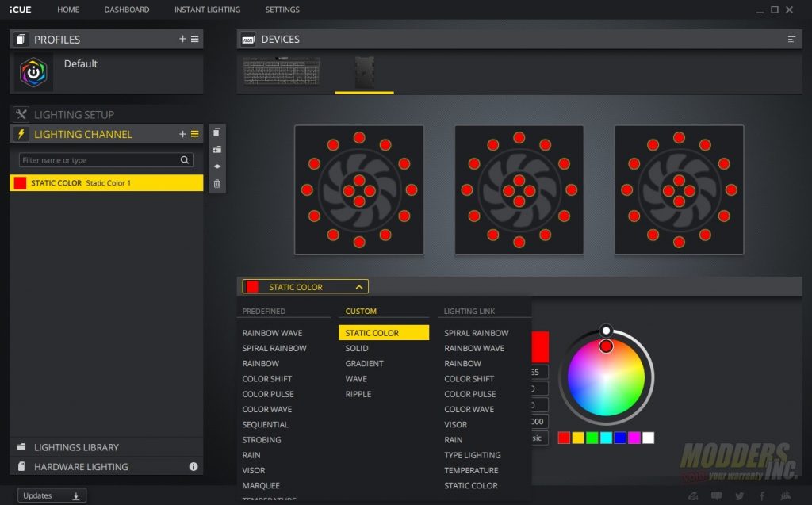The image size is (812, 505).
Task: Select the Static Color 1 effect row
Action: click(x=106, y=183)
